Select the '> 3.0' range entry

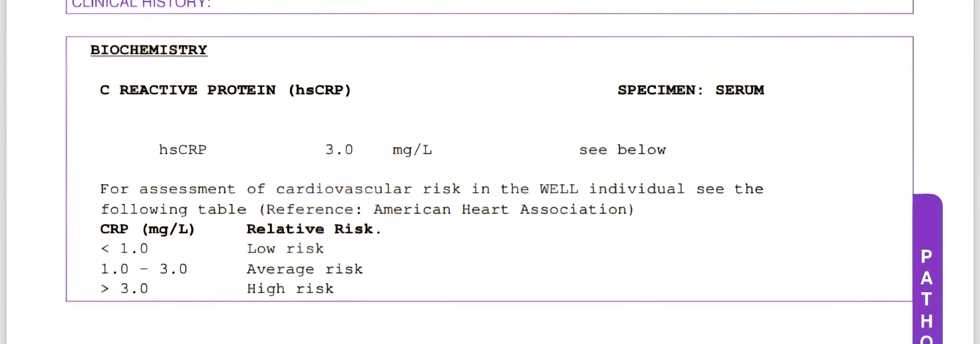[124, 289]
